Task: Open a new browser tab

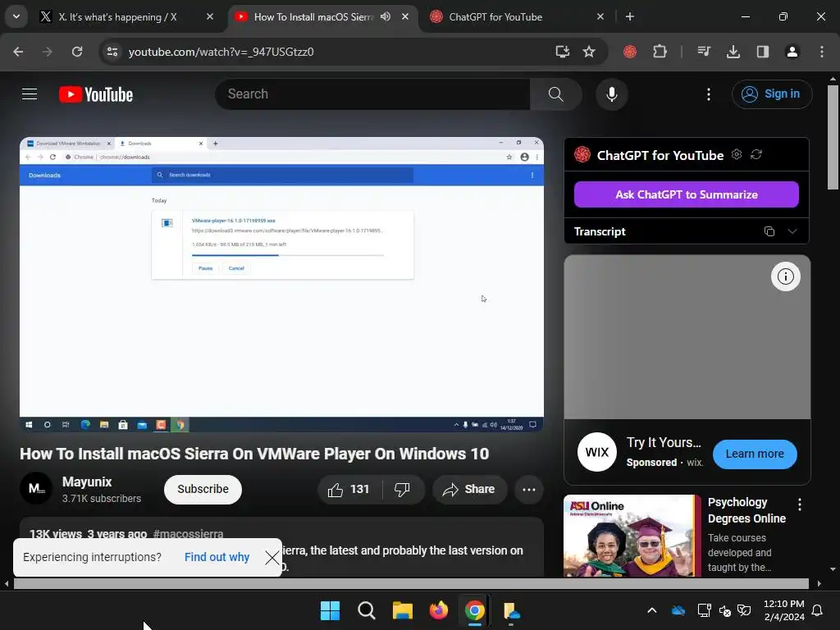Action: pyautogui.click(x=629, y=16)
